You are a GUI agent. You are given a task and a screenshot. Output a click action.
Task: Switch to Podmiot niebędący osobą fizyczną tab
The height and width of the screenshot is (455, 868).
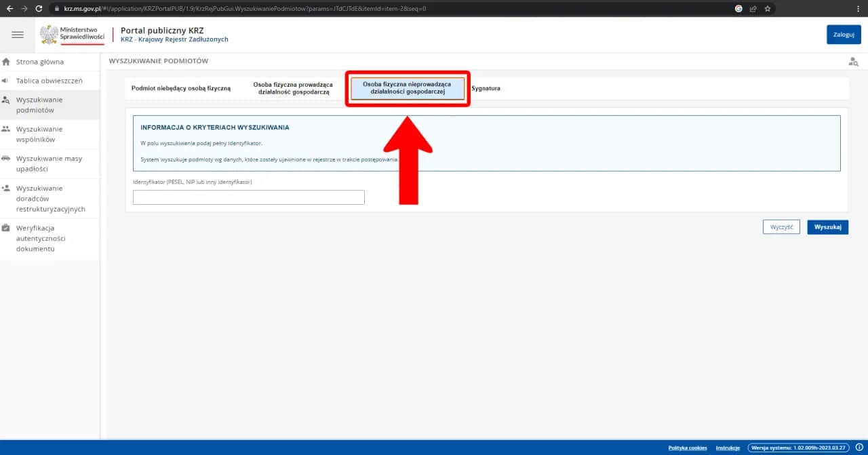tap(181, 89)
